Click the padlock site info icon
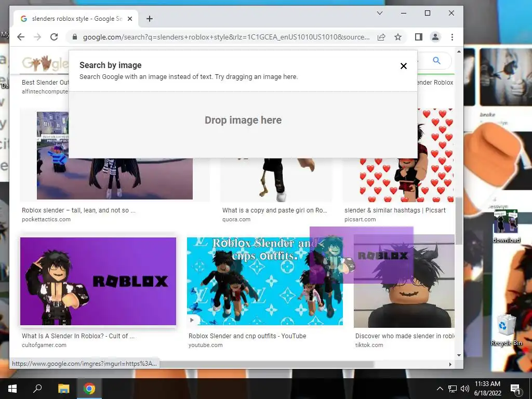This screenshot has width=532, height=399. coord(75,37)
